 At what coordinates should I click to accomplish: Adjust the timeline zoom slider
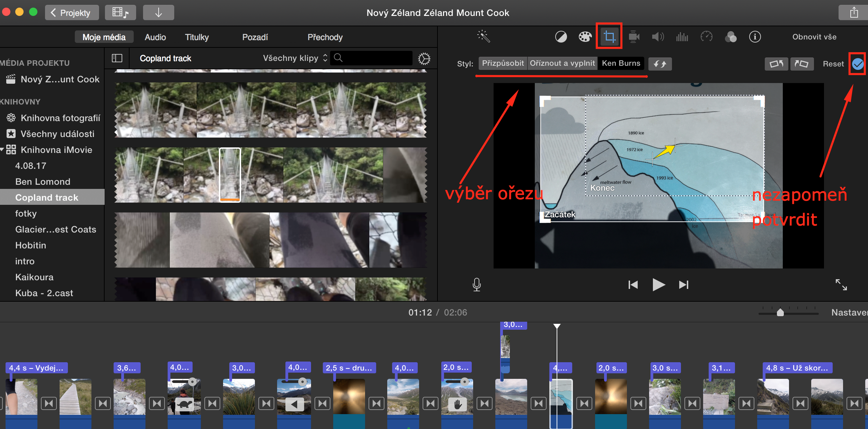[x=780, y=312]
